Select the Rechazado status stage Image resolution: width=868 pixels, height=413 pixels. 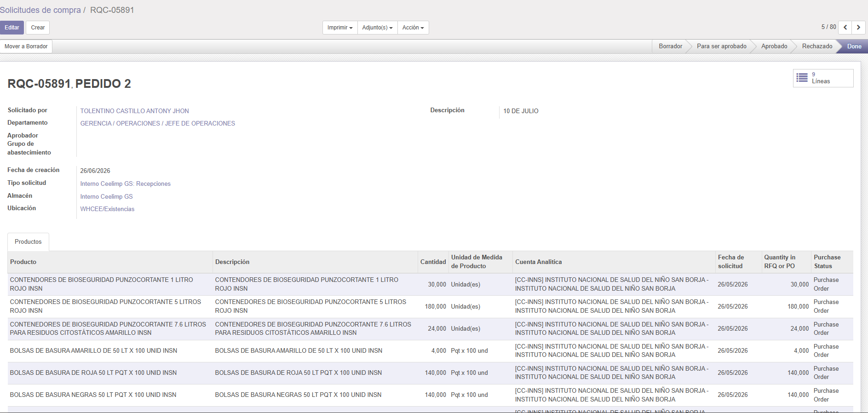pos(817,46)
